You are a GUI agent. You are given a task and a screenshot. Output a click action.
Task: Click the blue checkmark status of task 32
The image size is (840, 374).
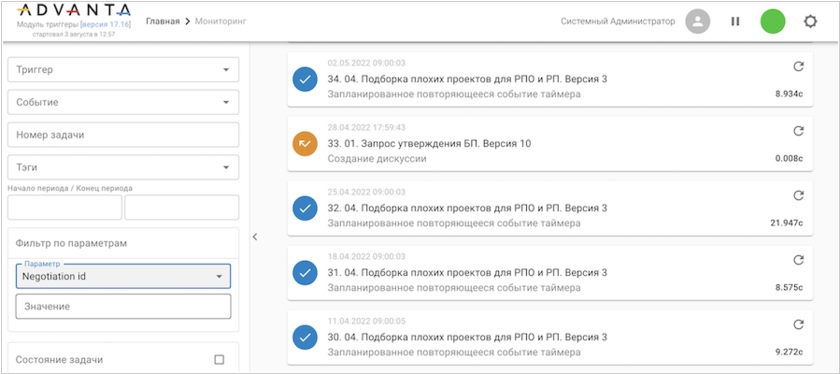click(305, 208)
